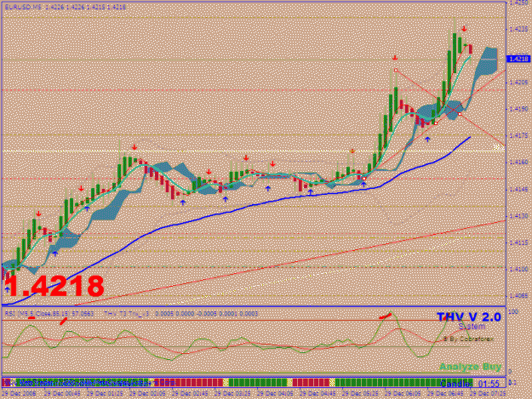The image size is (532, 399).
Task: Click the 1.4115 price axis label
Action: pos(518,242)
